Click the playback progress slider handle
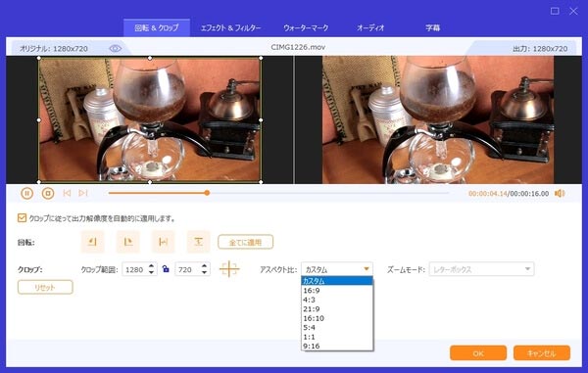 207,193
